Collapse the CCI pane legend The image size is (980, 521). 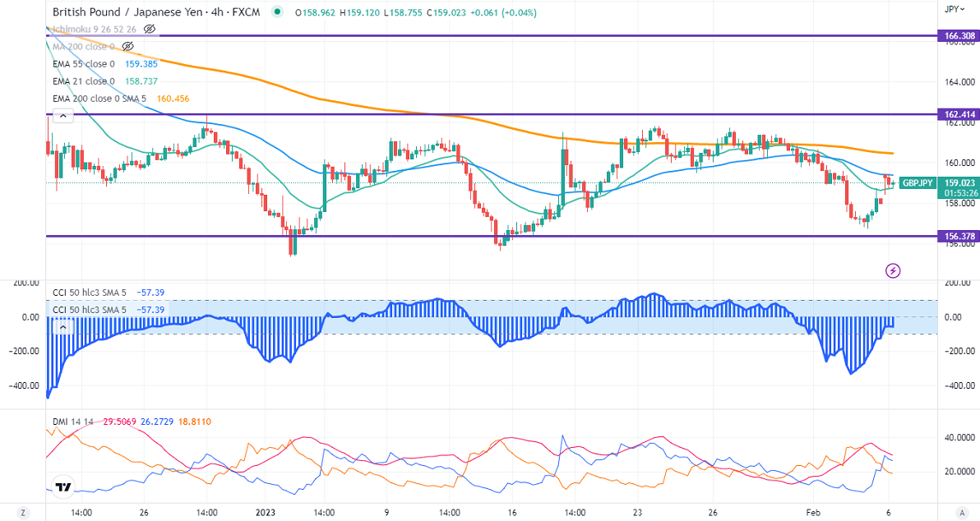60,327
